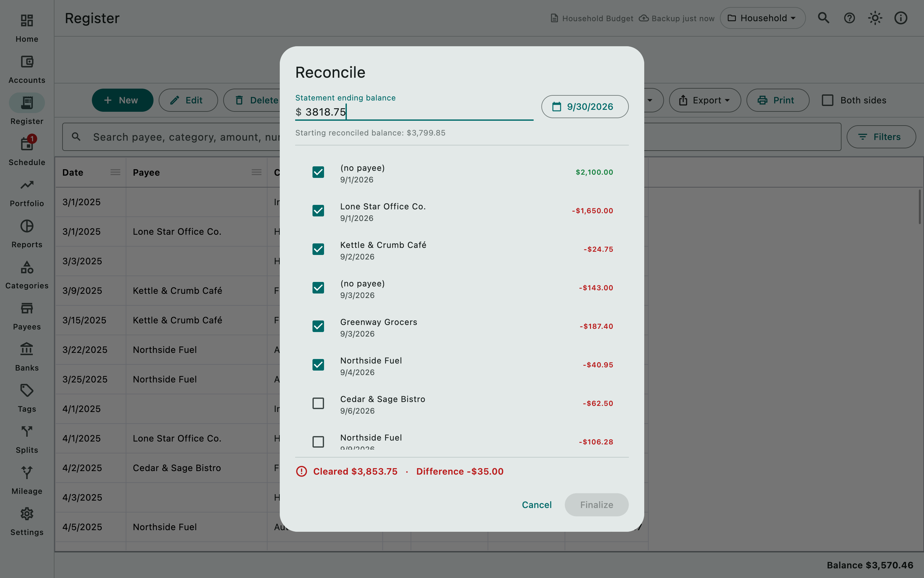The height and width of the screenshot is (578, 924).
Task: Open the Reports pie chart icon
Action: pyautogui.click(x=27, y=226)
